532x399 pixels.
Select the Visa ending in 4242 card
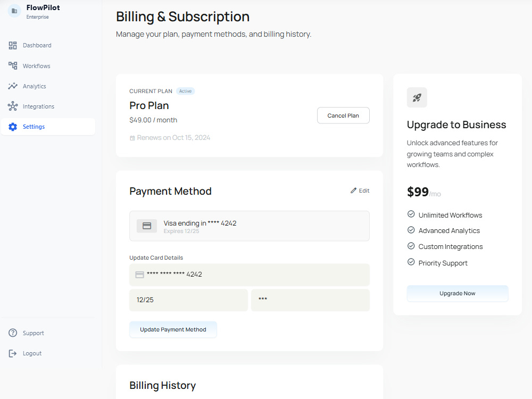250,226
